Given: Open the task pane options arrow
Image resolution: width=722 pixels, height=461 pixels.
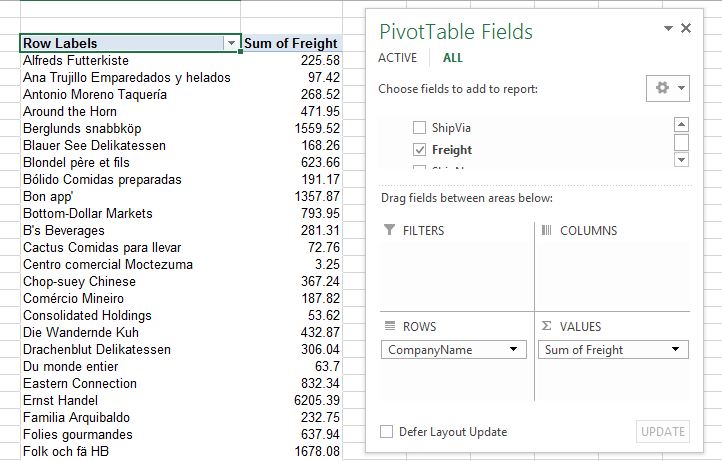Looking at the screenshot, I should (667, 29).
